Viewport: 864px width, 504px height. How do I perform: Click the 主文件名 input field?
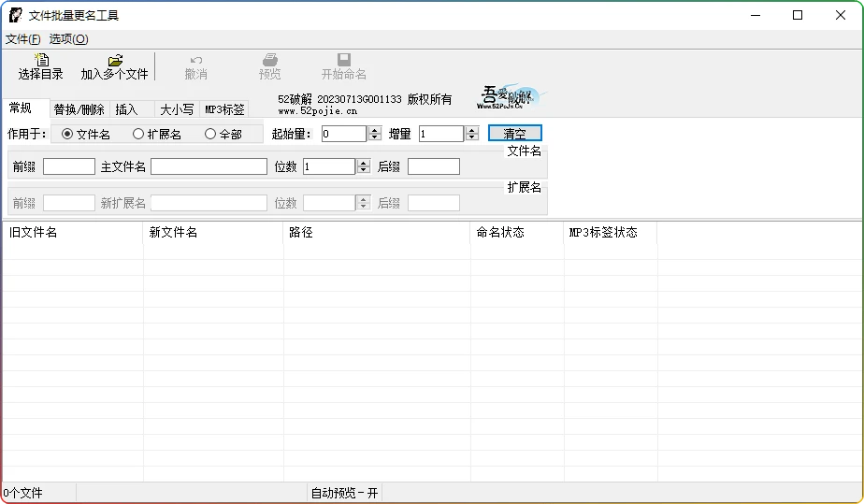click(x=209, y=166)
